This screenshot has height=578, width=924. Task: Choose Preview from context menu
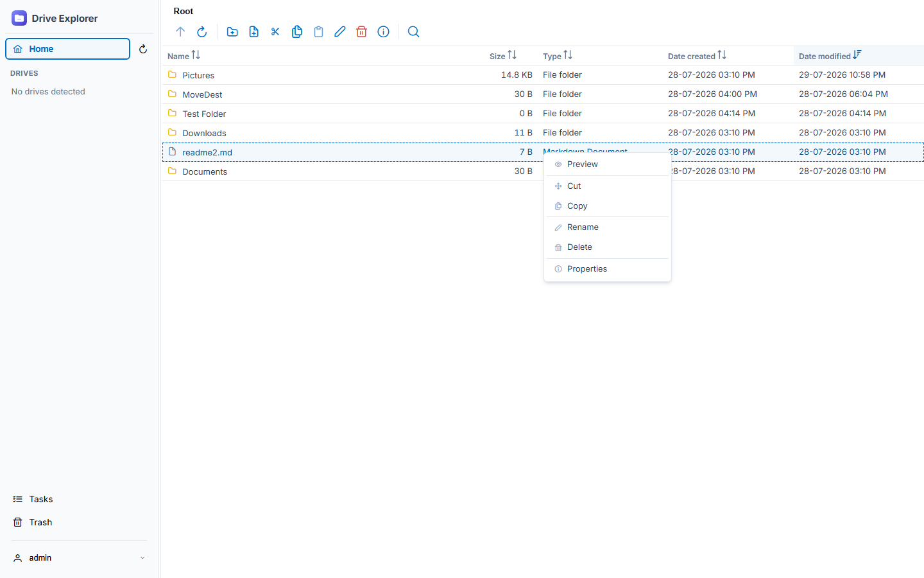click(x=608, y=164)
